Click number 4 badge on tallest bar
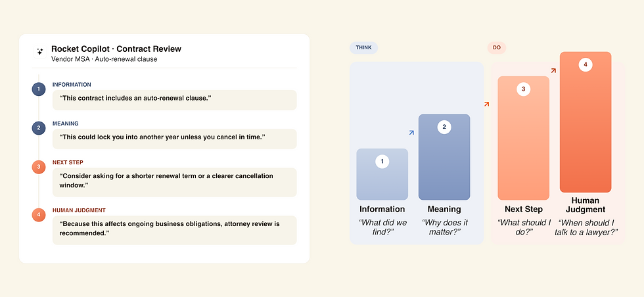Image resolution: width=644 pixels, height=297 pixels. pos(586,64)
